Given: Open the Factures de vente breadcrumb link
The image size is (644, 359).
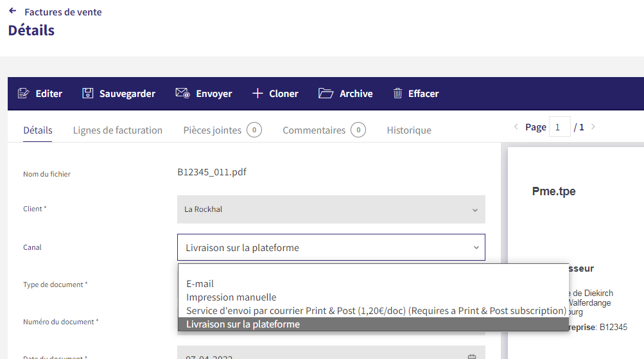Looking at the screenshot, I should click(64, 12).
